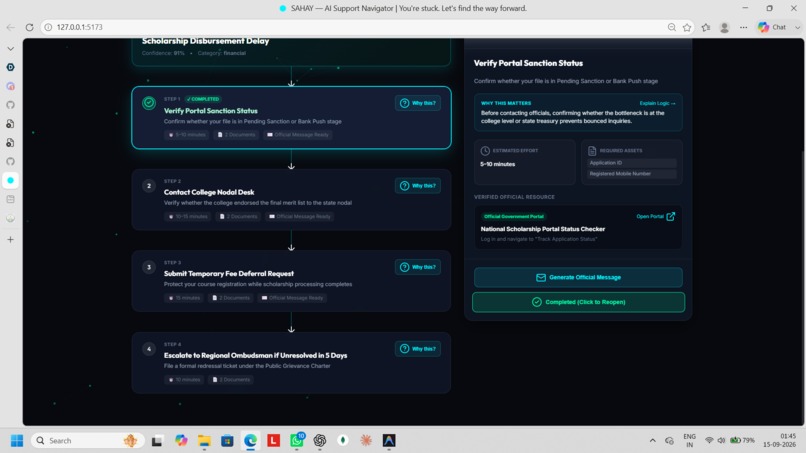This screenshot has width=806, height=453.
Task: Open the favorites list icon
Action: click(x=706, y=27)
